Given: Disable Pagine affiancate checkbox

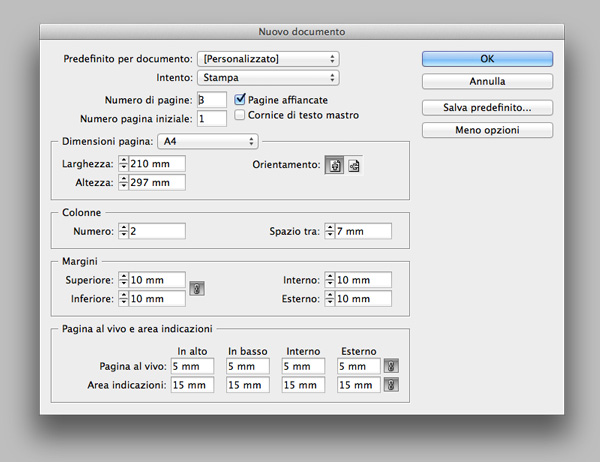Looking at the screenshot, I should [240, 99].
